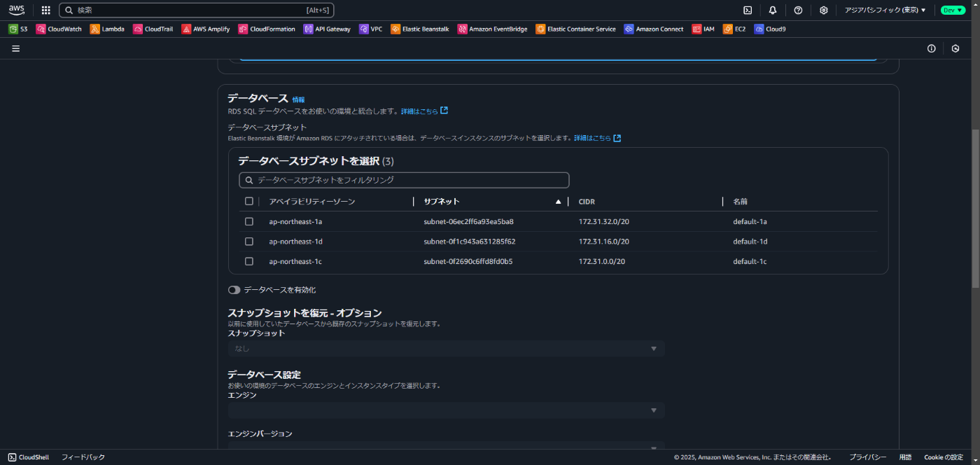Open EC2 bookmark shortcut

pos(734,29)
